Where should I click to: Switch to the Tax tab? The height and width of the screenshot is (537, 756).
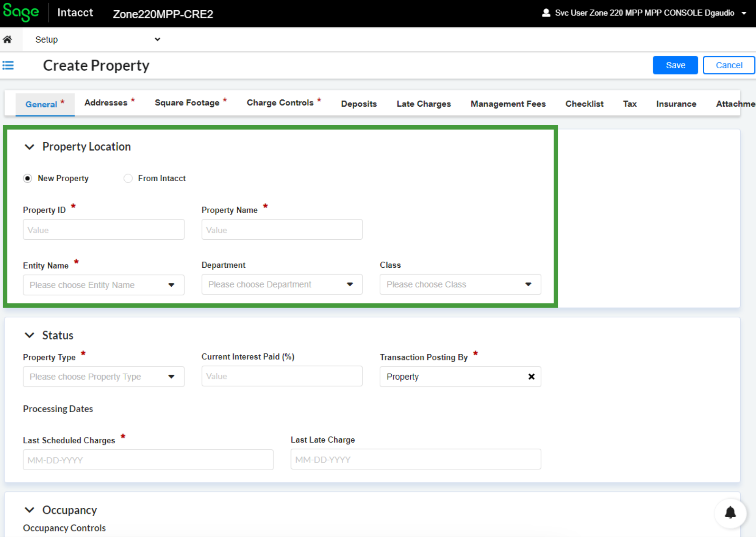630,104
